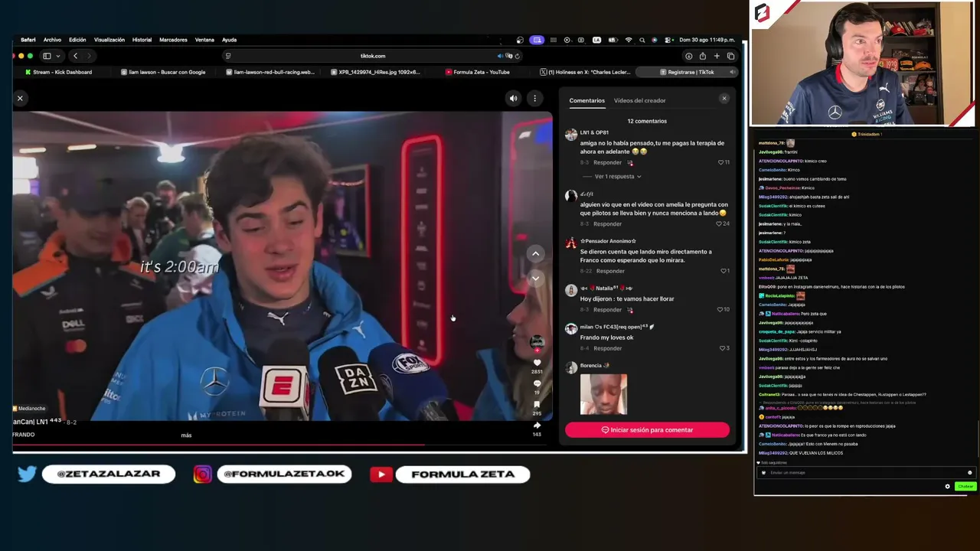The width and height of the screenshot is (980, 551).
Task: Go to the previous video with the up chevron
Action: click(536, 253)
